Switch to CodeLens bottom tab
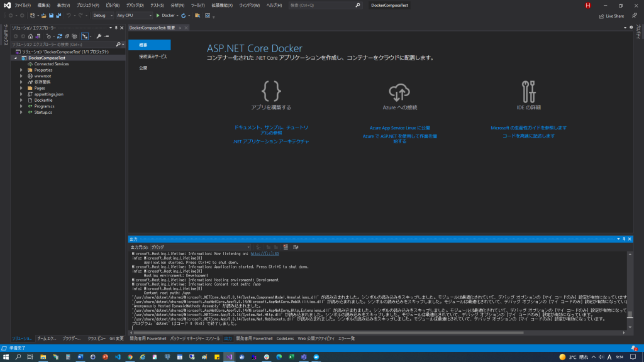Viewport: 644px width, 362px height. coord(285,339)
